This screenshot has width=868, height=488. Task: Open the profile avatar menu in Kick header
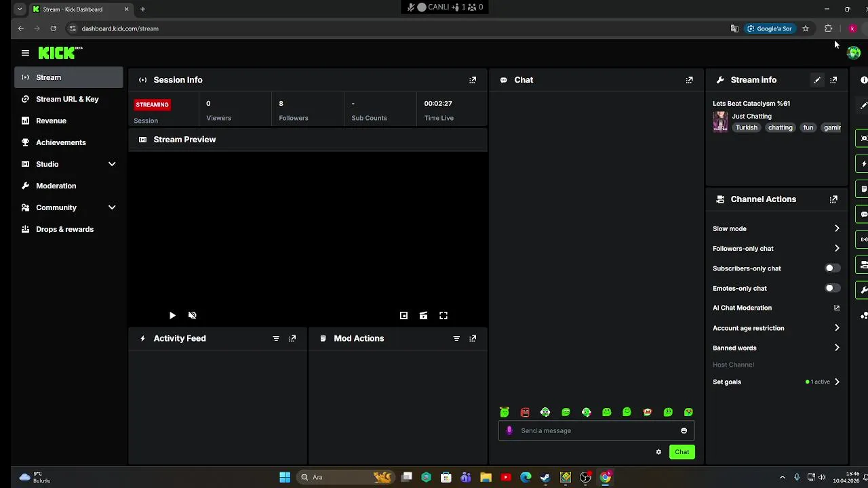pos(854,53)
